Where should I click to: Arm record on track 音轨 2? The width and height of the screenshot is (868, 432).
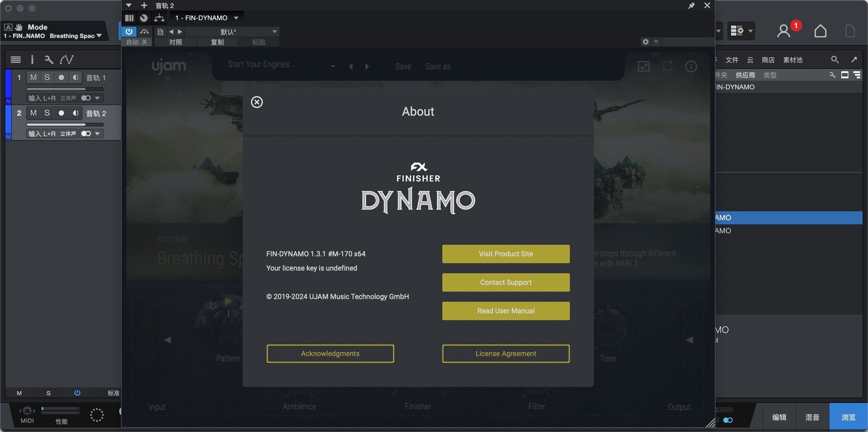coord(61,113)
